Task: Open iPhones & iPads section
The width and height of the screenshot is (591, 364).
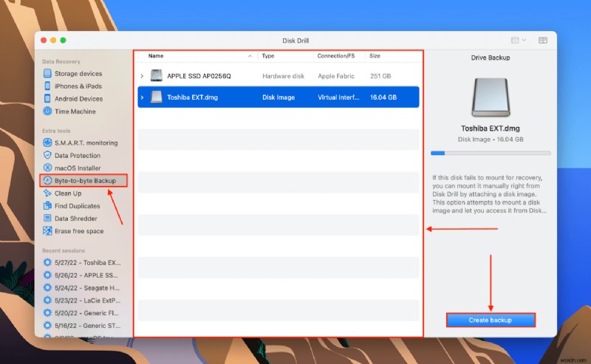Action: [78, 86]
